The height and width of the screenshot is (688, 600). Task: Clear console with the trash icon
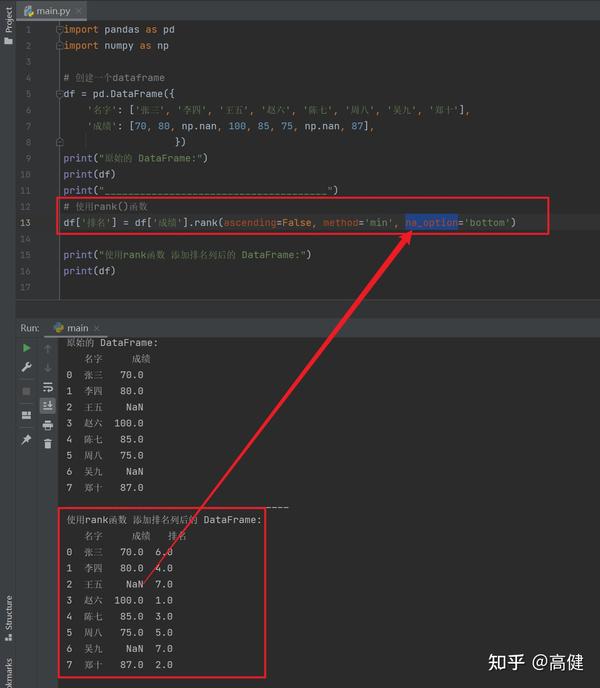[48, 444]
